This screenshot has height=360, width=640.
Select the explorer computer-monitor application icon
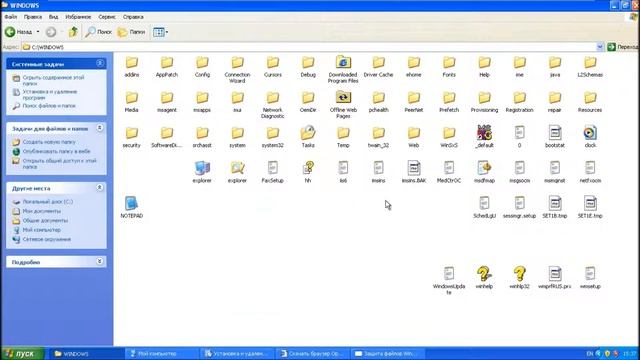(x=202, y=168)
